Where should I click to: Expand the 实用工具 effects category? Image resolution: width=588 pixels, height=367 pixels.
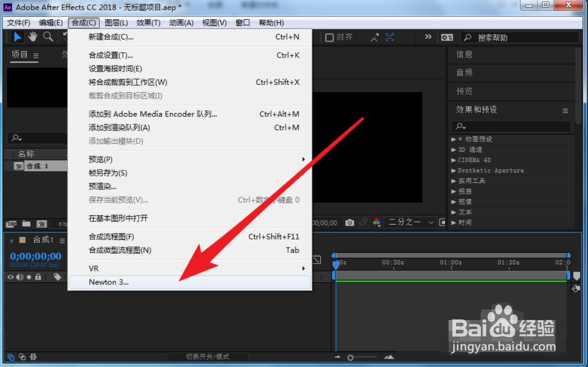453,181
